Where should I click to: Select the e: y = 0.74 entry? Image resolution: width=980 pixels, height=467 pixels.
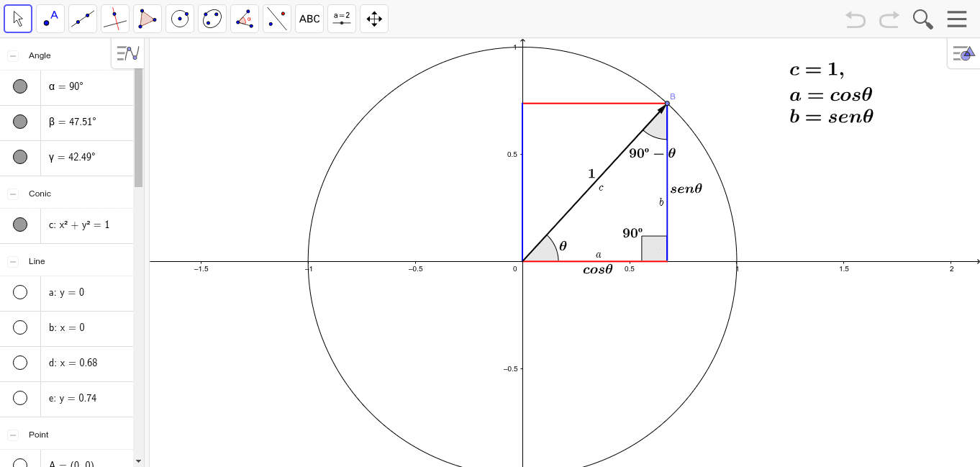coord(87,398)
